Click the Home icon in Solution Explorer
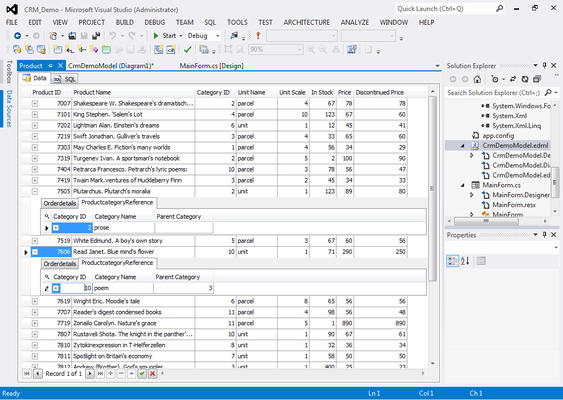 477,79
